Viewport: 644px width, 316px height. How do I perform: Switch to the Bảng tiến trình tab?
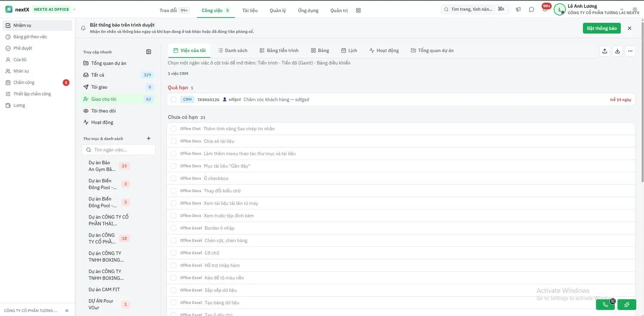(279, 50)
